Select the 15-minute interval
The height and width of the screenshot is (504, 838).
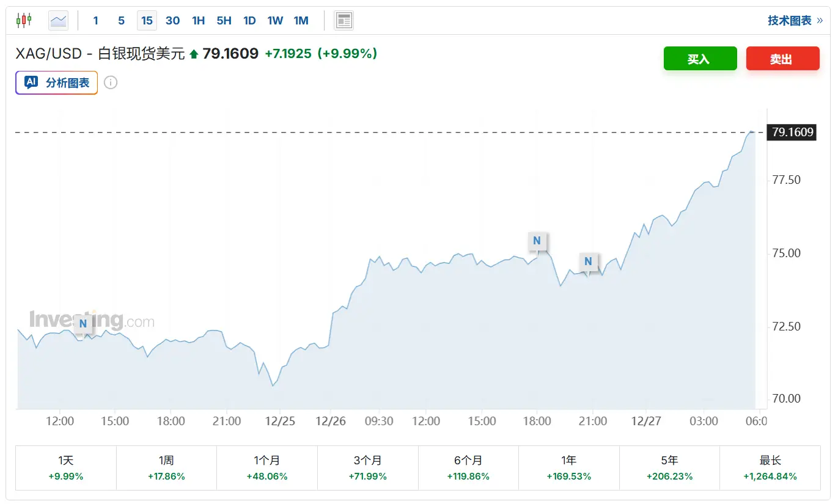pos(147,21)
